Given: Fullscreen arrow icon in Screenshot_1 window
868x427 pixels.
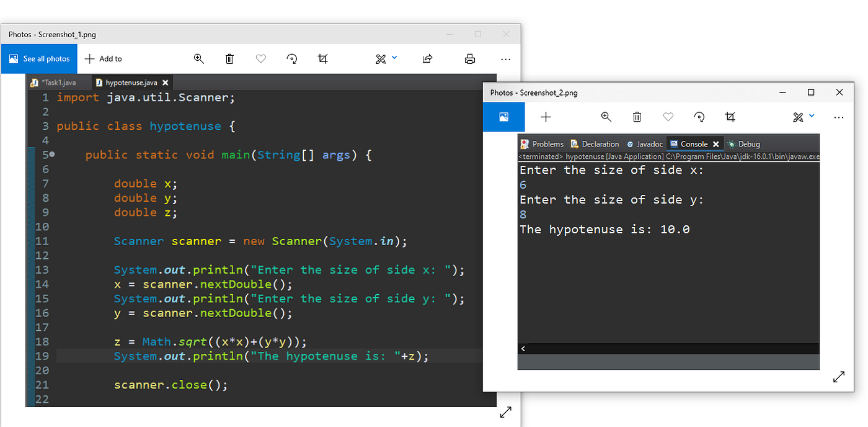Looking at the screenshot, I should point(506,412).
